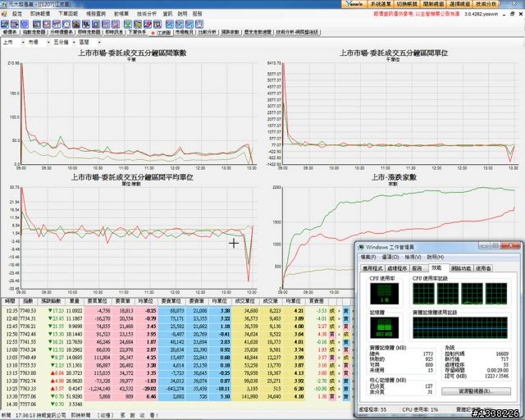Screen dimensions: 525x420
Task: Click the 委買單位 column header
Action: click(97, 301)
